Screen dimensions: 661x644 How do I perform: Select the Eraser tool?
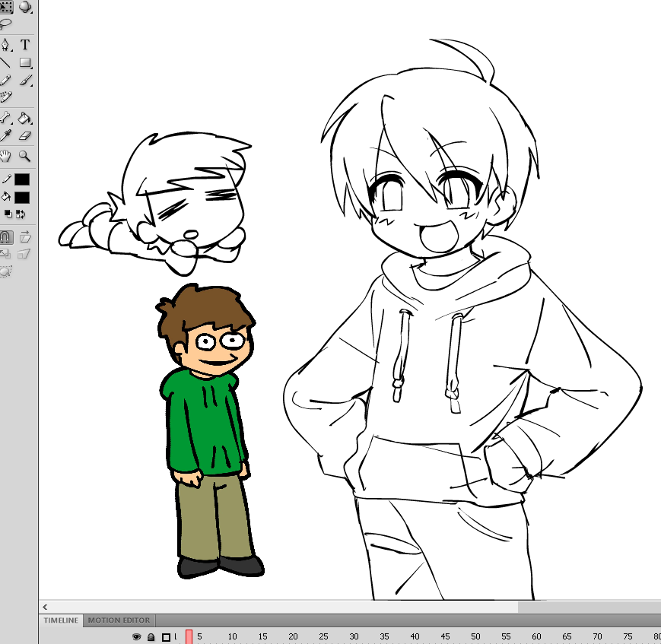pos(25,135)
